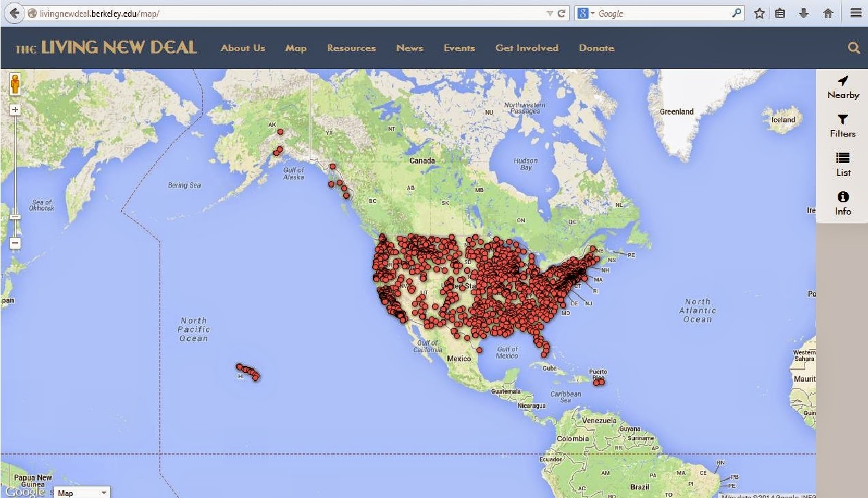Open the downloads arrow icon
This screenshot has height=498, width=868.
(x=804, y=13)
